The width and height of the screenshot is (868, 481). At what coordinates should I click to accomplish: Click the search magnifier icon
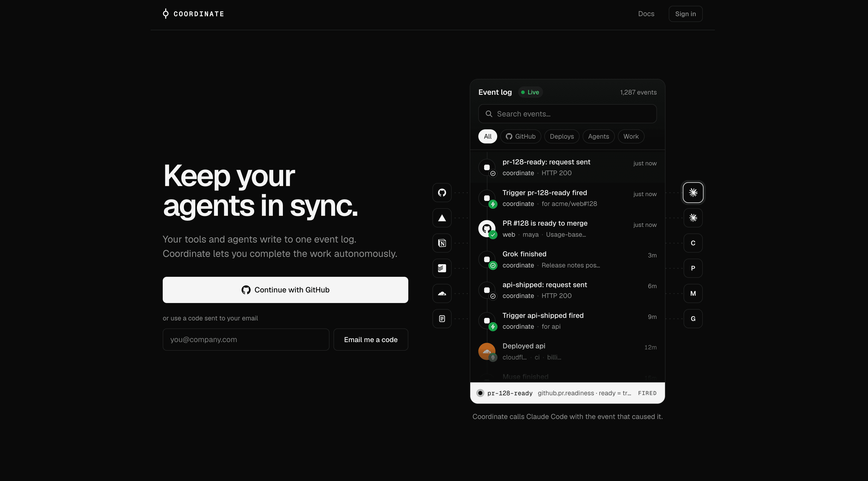pyautogui.click(x=489, y=114)
